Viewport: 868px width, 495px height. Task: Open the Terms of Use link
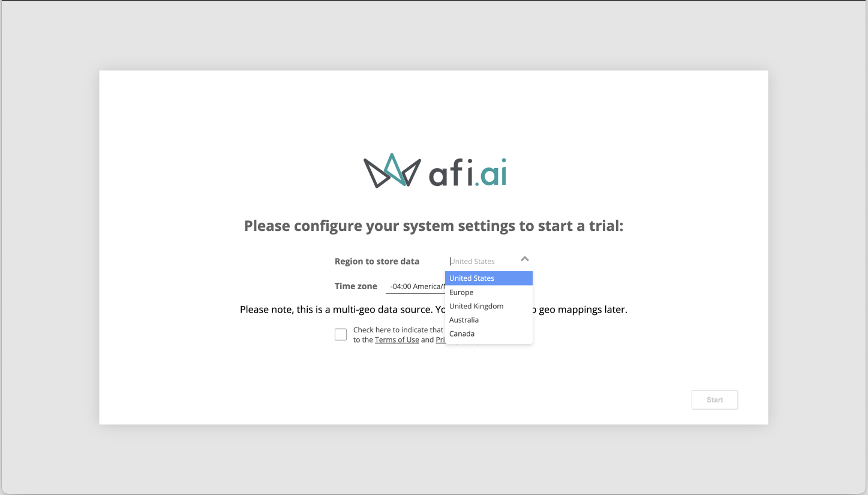[397, 340]
